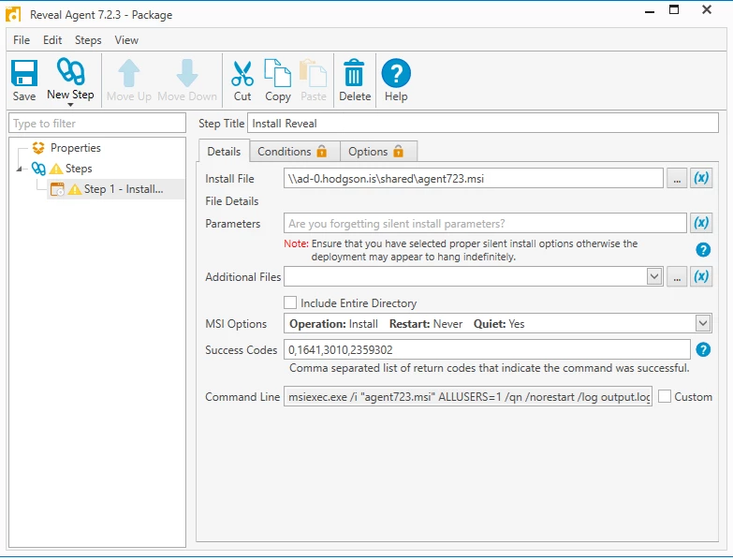Click the Paste toolbar icon
Image resolution: width=733 pixels, height=560 pixels.
(x=314, y=81)
